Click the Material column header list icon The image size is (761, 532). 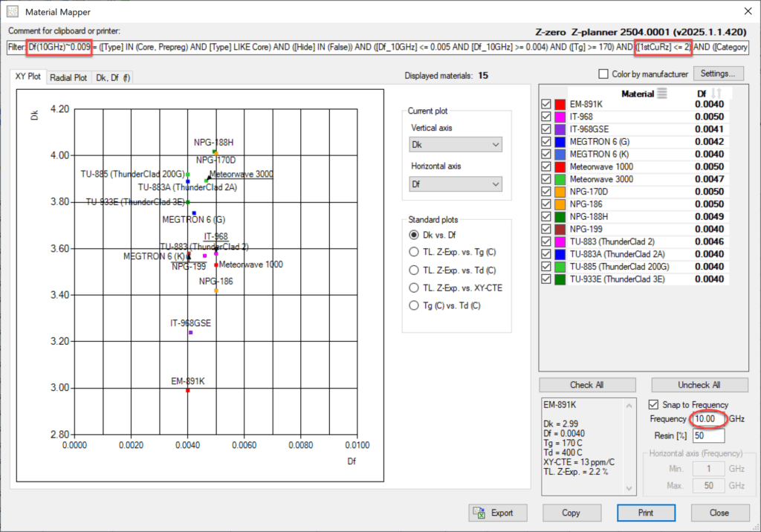663,94
